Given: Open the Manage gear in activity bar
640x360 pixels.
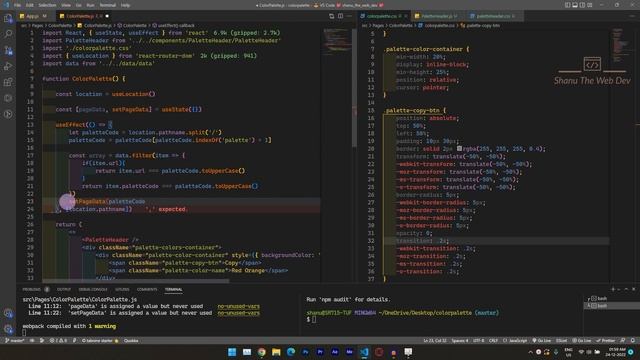Looking at the screenshot, I should 8,329.
